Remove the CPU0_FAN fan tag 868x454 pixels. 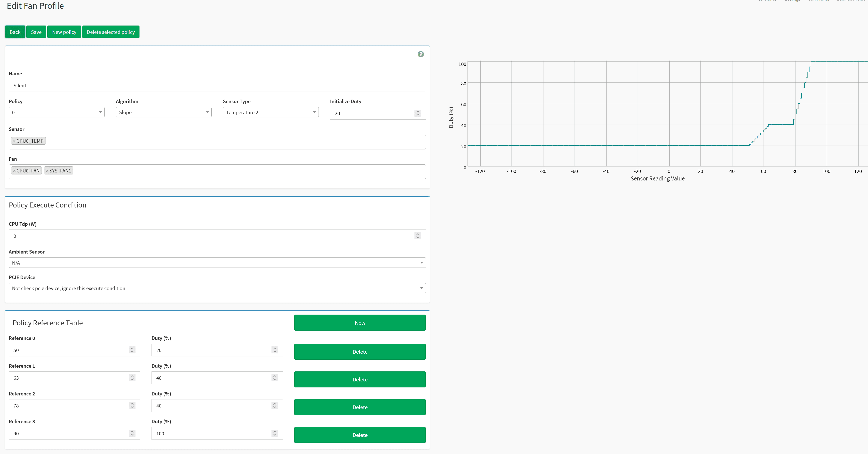click(x=14, y=171)
